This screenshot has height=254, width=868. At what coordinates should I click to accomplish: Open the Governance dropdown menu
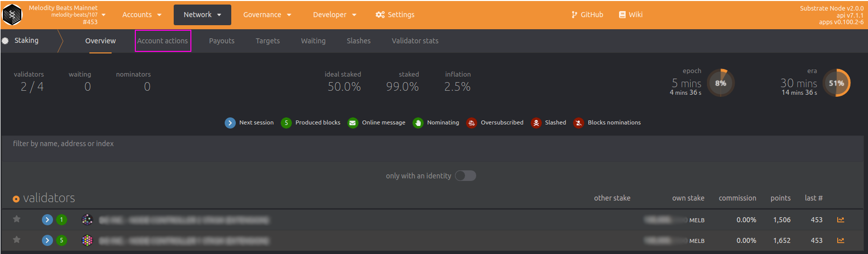click(x=267, y=15)
